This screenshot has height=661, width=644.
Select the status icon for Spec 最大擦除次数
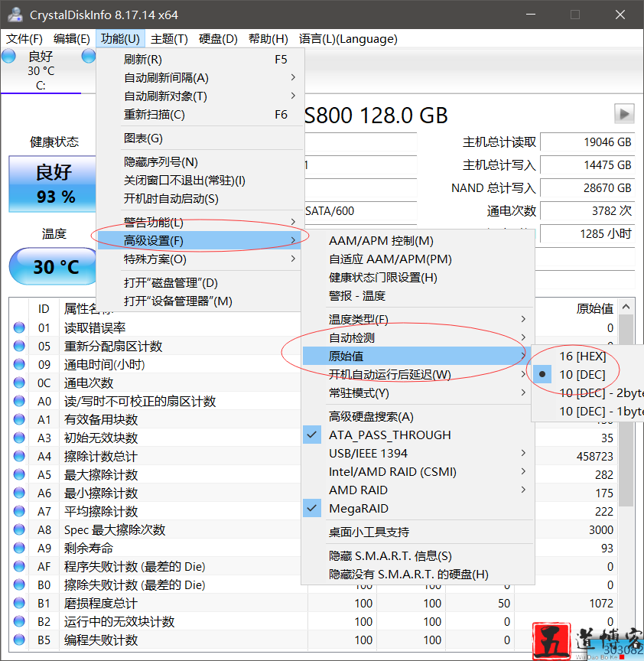click(19, 529)
